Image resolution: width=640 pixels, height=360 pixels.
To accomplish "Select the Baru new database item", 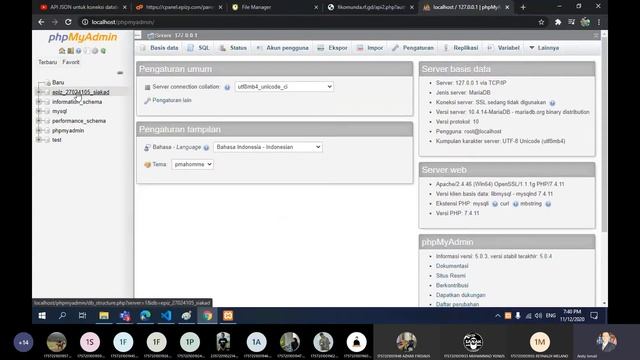I will pos(58,82).
